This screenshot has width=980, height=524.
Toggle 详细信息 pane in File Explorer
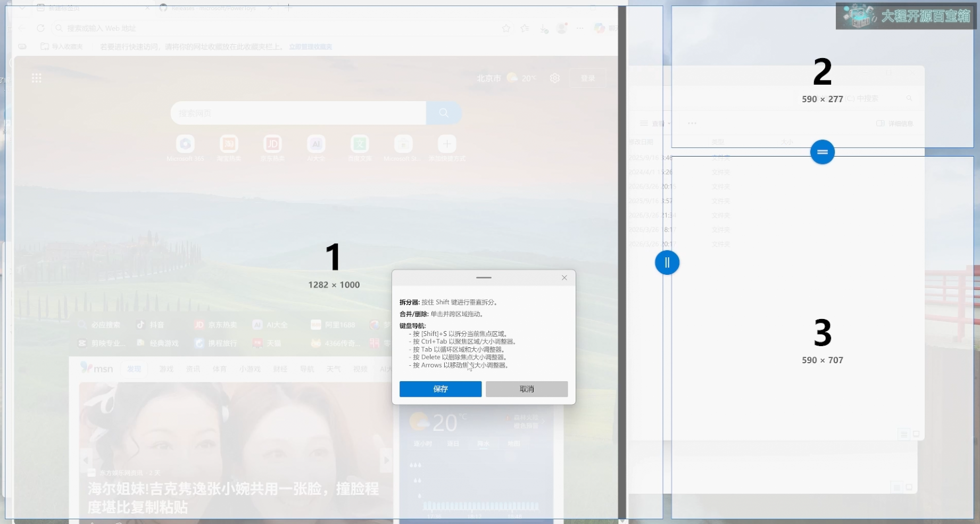(894, 124)
